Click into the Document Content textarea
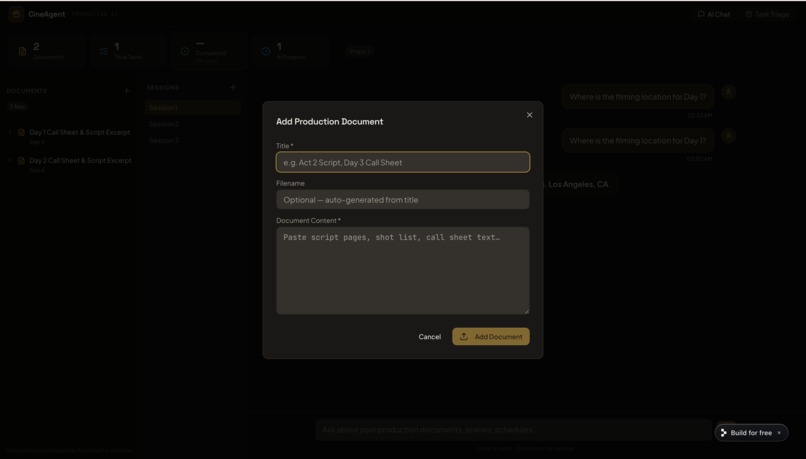 402,270
